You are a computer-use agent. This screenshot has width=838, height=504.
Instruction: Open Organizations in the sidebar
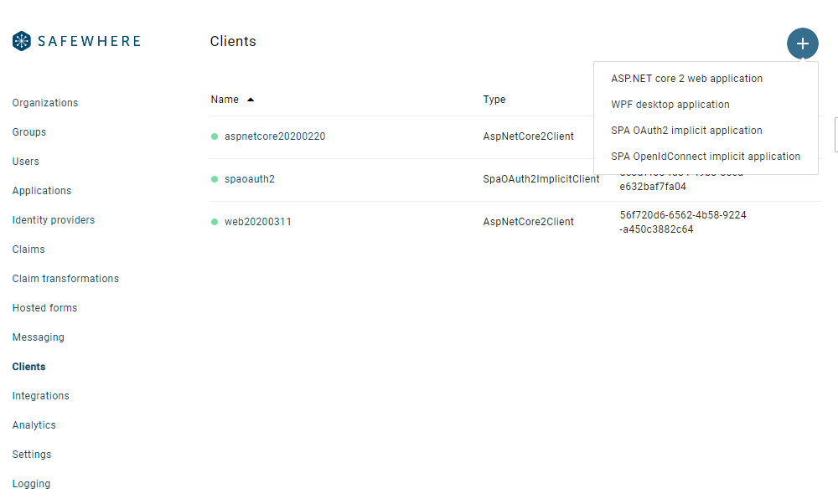(x=45, y=103)
